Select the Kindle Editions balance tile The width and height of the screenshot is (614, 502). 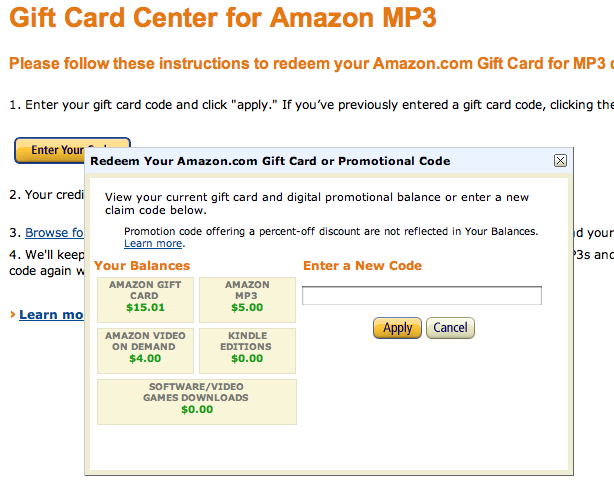click(247, 350)
